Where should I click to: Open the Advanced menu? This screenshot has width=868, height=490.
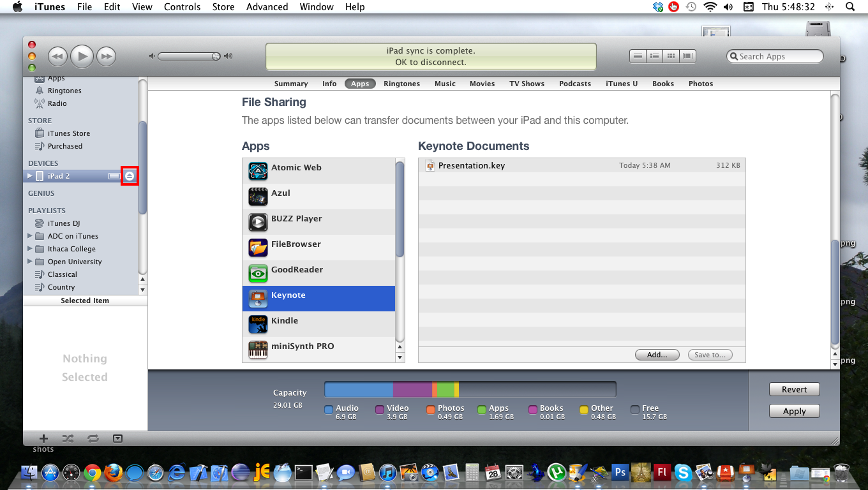[267, 7]
